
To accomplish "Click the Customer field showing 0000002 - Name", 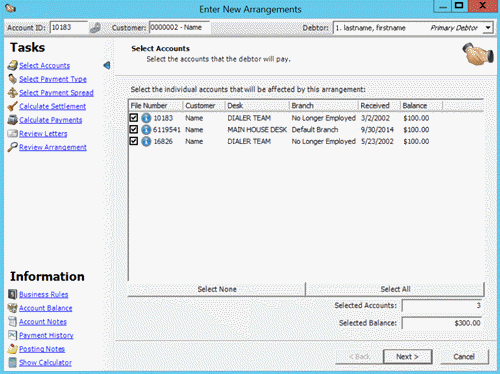I will 179,27.
